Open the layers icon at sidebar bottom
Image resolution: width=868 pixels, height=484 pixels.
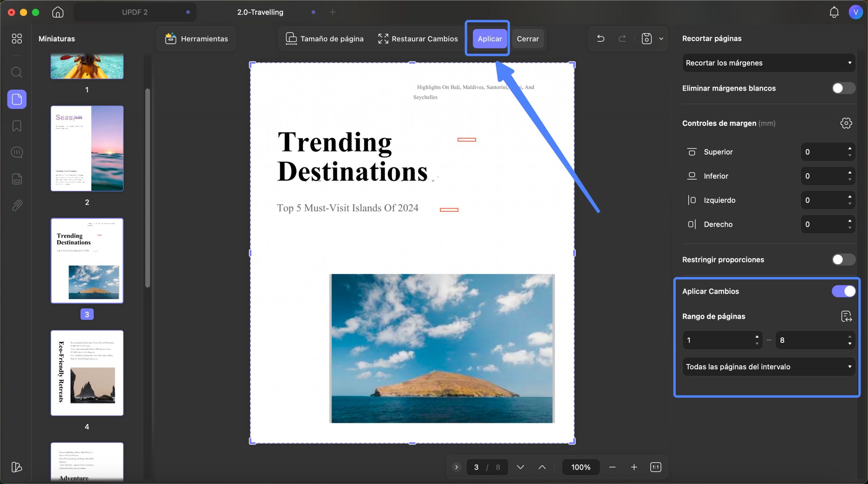pyautogui.click(x=17, y=467)
